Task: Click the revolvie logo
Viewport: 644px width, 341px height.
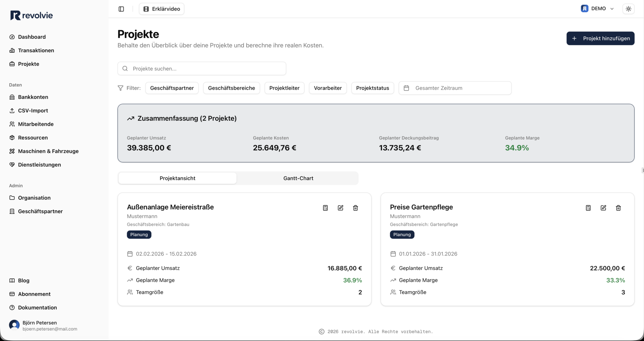Action: point(32,15)
